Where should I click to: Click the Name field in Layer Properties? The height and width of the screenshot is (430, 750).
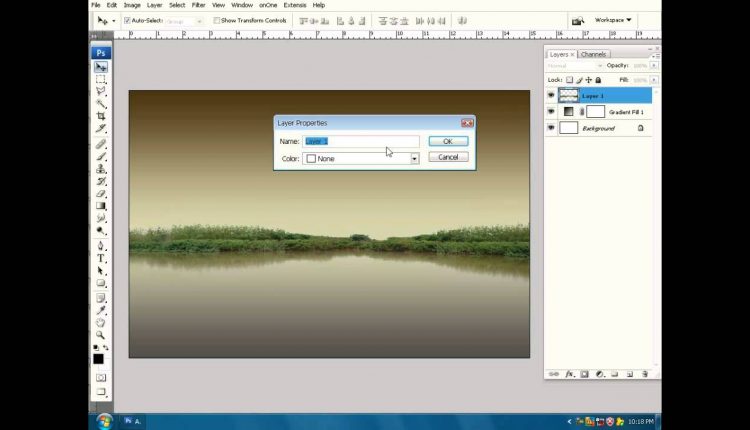pyautogui.click(x=361, y=141)
